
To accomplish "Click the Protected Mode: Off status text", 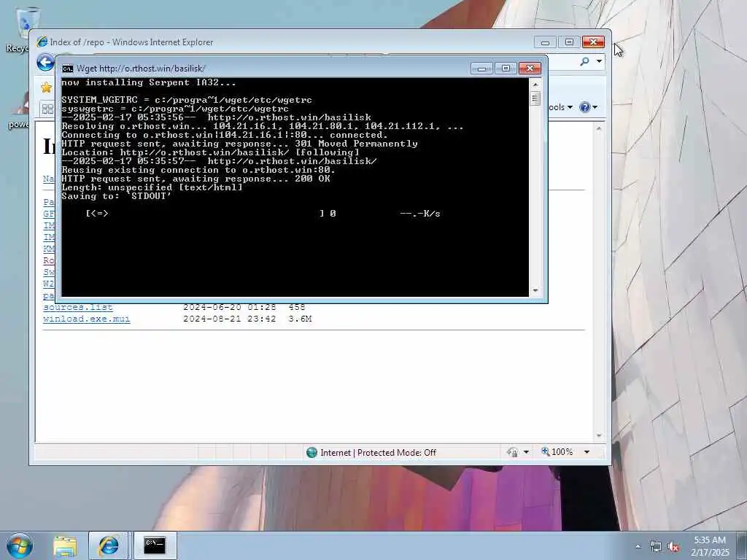I will pyautogui.click(x=396, y=452).
